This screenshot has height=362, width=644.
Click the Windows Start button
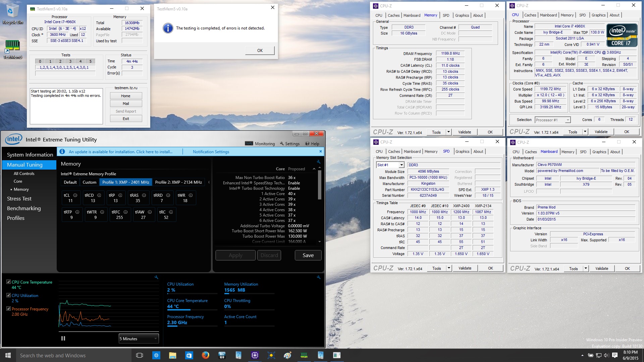(8, 355)
